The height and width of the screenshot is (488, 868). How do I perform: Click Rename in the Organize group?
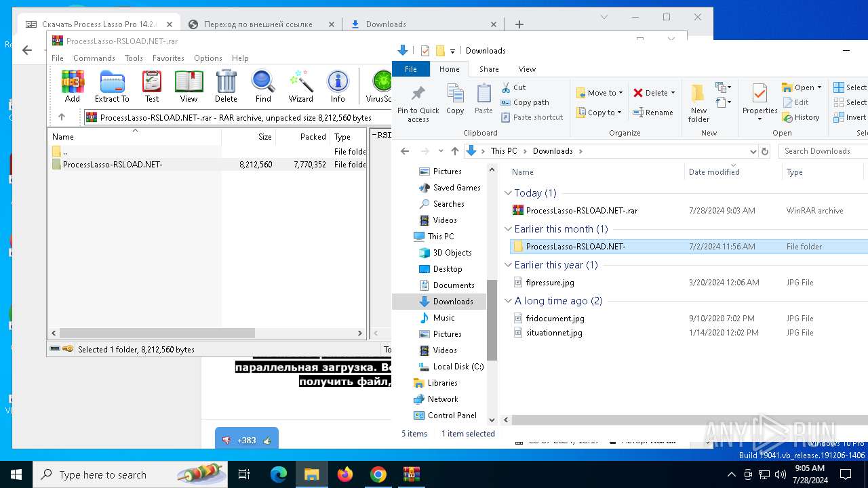coord(653,113)
